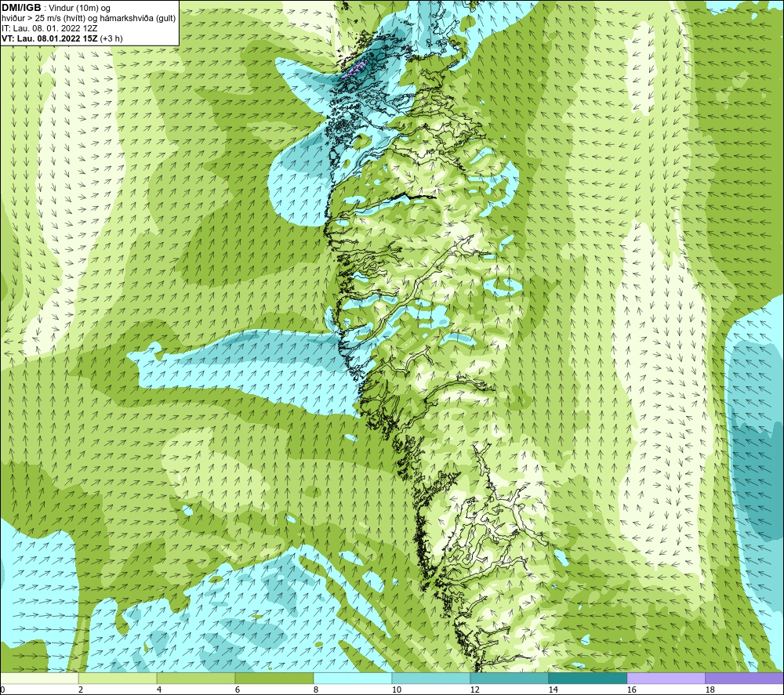The height and width of the screenshot is (695, 784).
Task: Click the scale label "14"
Action: pos(553,690)
